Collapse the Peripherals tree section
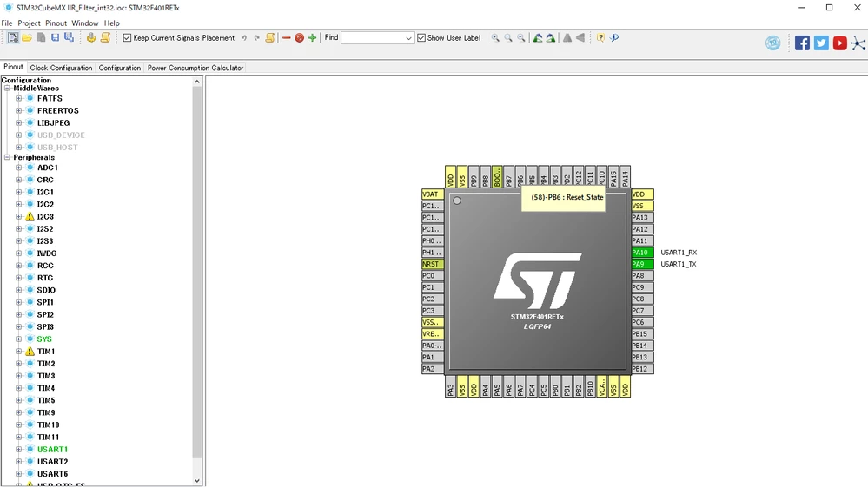Image resolution: width=868 pixels, height=487 pixels. [x=7, y=157]
